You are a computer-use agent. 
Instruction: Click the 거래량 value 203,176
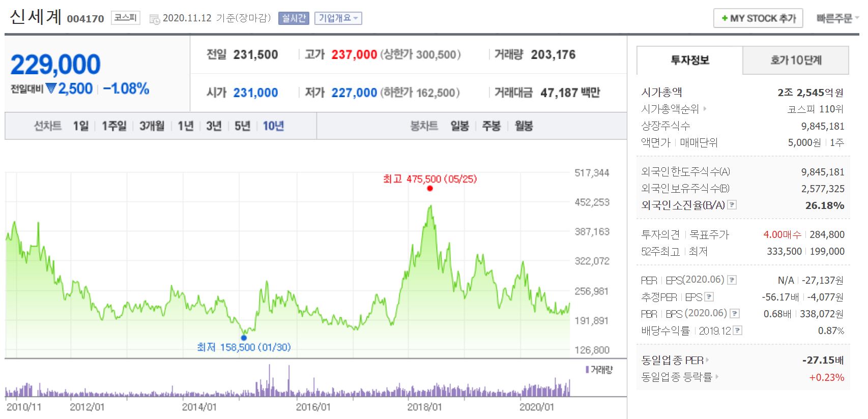[553, 55]
